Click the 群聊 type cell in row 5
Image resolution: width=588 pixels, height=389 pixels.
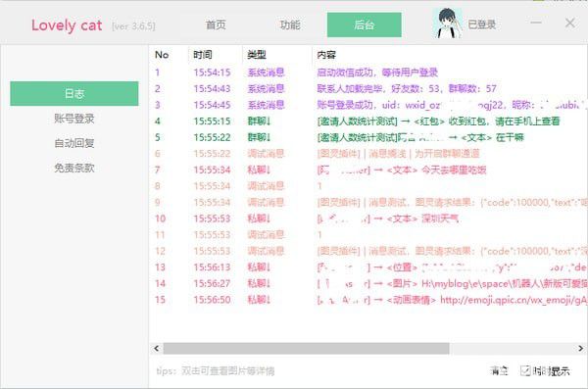coord(259,137)
